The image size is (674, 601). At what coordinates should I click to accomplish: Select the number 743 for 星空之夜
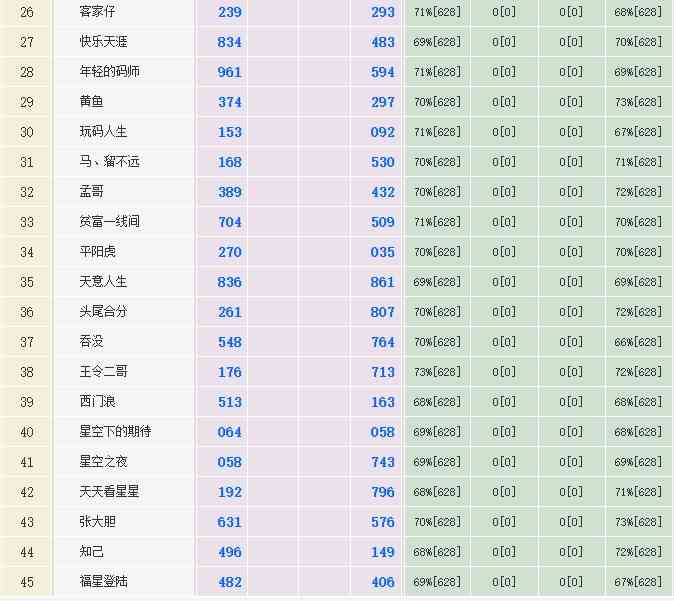tap(382, 462)
